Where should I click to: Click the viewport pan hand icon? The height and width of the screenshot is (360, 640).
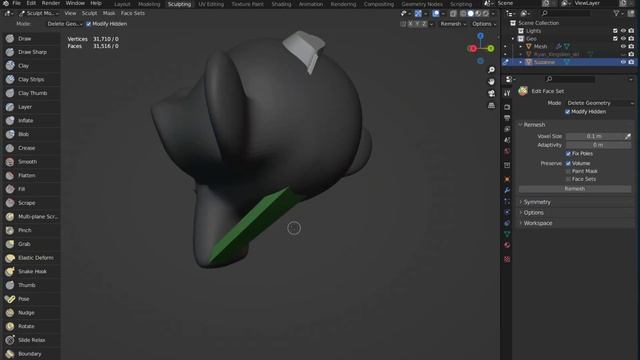(491, 82)
